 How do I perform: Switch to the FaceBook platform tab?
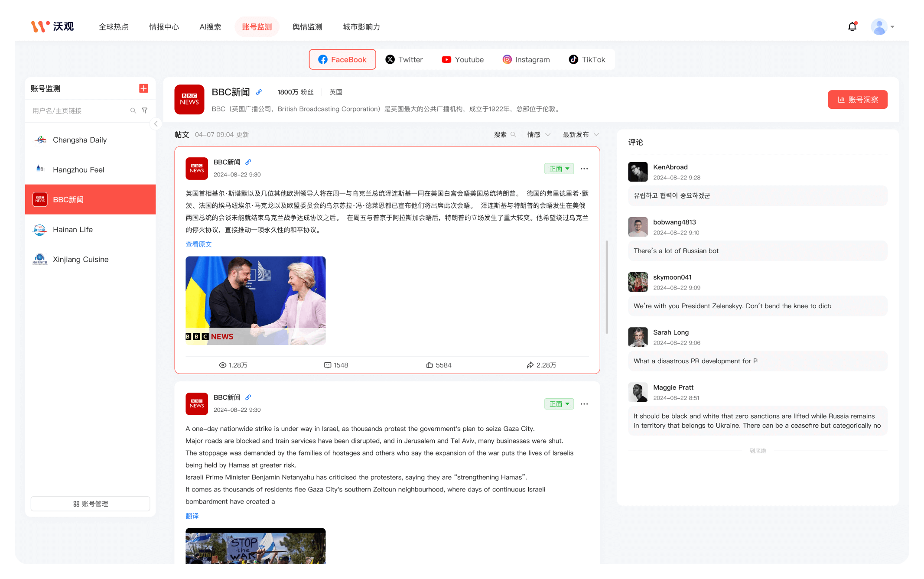pos(342,59)
